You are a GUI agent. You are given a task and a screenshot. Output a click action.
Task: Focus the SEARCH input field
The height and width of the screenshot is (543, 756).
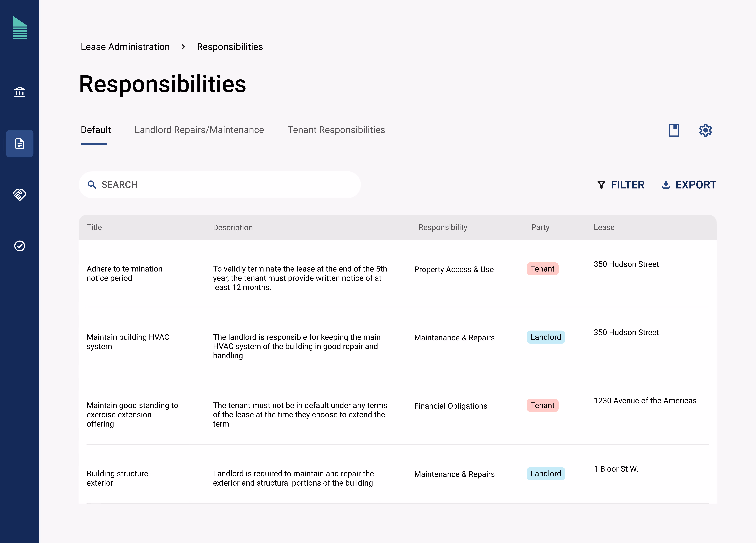point(220,185)
